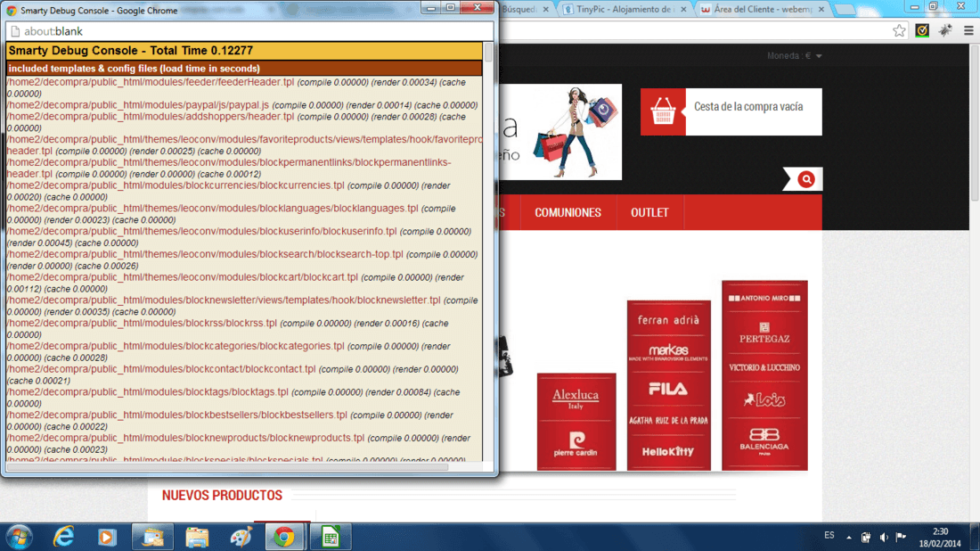Click the FILA brand logo

(x=668, y=389)
